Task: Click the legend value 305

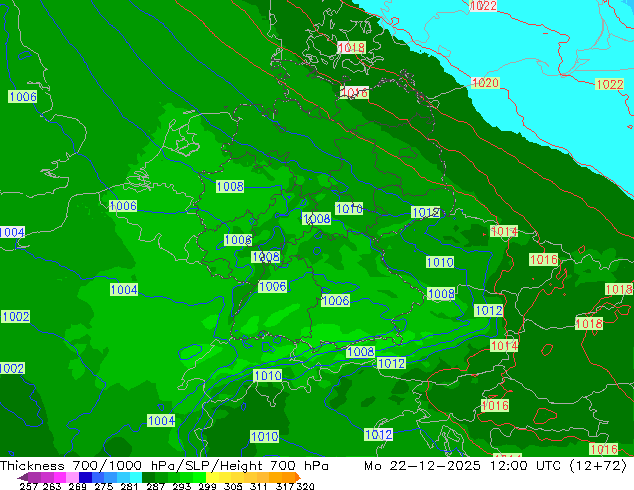Action: (x=233, y=486)
